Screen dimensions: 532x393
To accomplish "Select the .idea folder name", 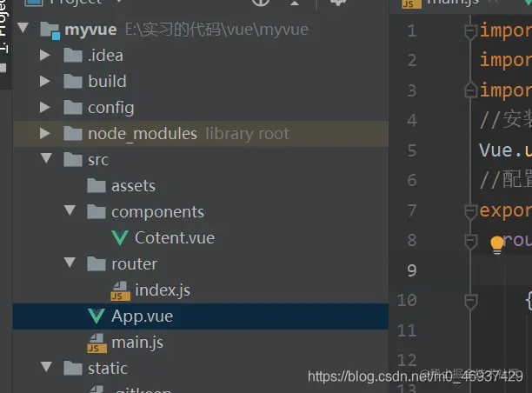I will pyautogui.click(x=105, y=56).
